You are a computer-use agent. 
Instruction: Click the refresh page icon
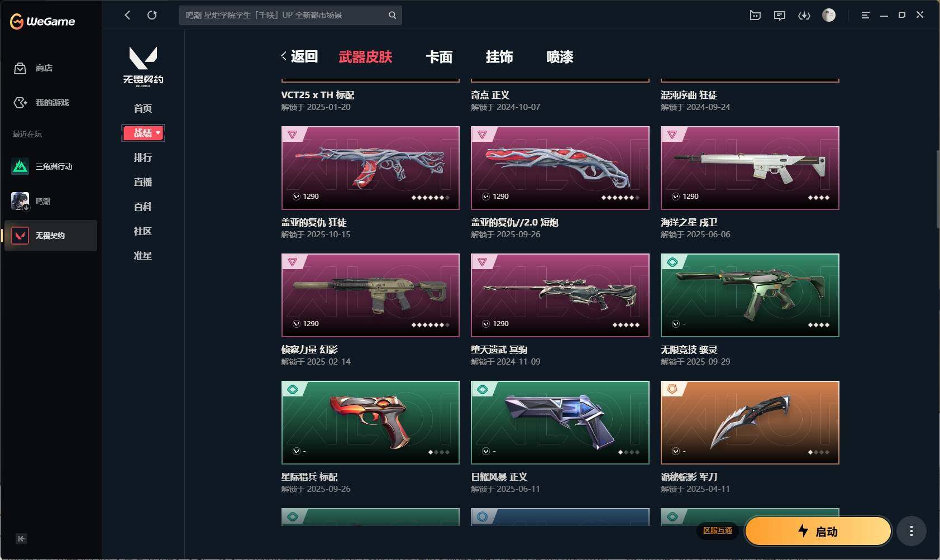[152, 15]
